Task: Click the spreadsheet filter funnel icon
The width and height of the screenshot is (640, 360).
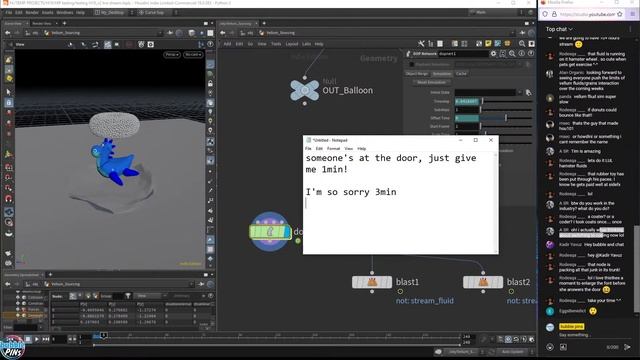Action: 128,296
